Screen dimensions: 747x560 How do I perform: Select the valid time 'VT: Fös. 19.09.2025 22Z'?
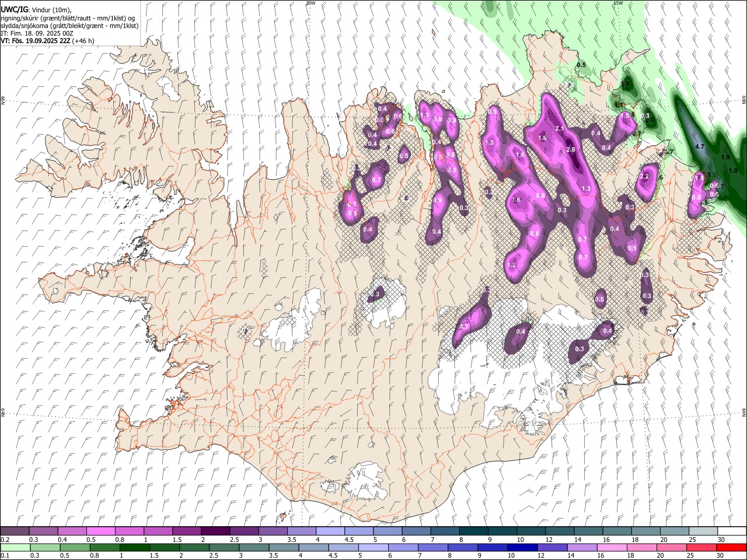pyautogui.click(x=36, y=41)
